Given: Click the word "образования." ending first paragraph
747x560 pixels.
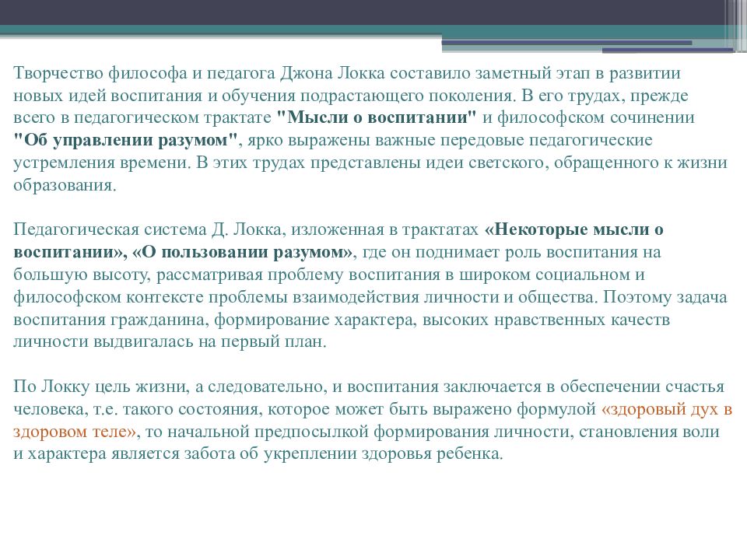Looking at the screenshot, I should click(x=65, y=185).
